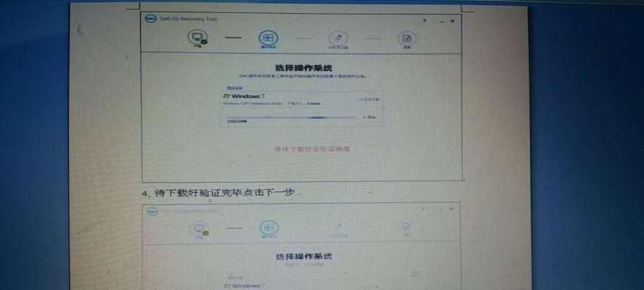
Task: Click the Windows 7 entry in the lower window
Action: click(244, 286)
